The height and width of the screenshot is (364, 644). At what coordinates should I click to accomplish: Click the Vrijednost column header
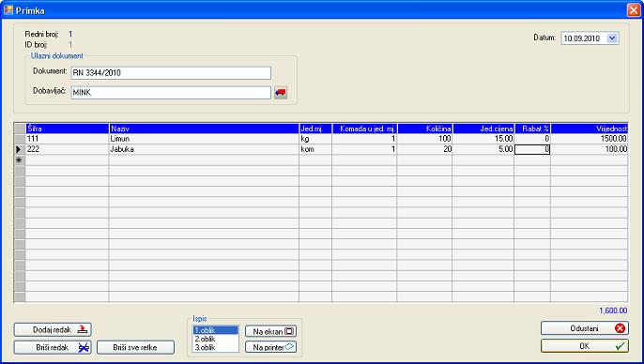tap(590, 129)
